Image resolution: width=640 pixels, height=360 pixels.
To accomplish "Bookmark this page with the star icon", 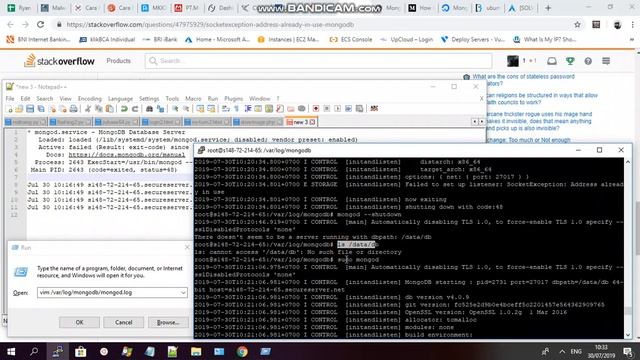I will point(577,24).
